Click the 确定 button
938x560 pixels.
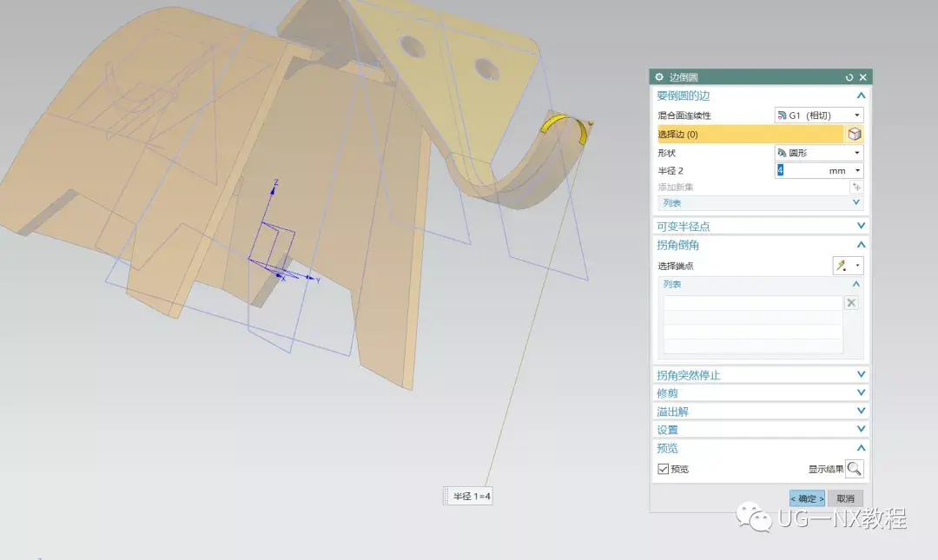coord(807,498)
